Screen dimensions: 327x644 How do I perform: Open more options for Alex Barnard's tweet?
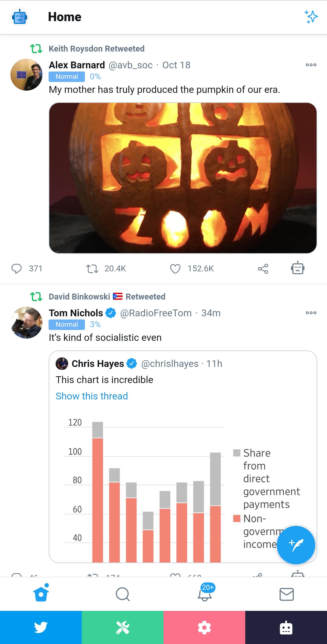(311, 65)
